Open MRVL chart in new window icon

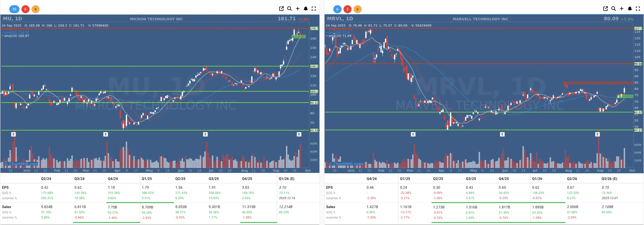pyautogui.click(x=606, y=9)
